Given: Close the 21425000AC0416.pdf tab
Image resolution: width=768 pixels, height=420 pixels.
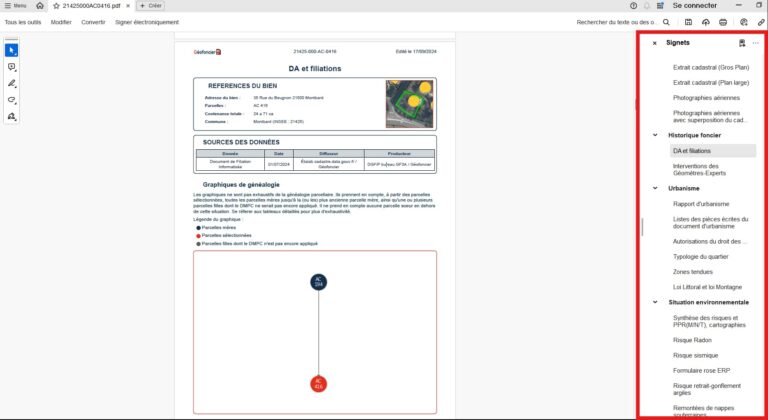Looking at the screenshot, I should (128, 6).
